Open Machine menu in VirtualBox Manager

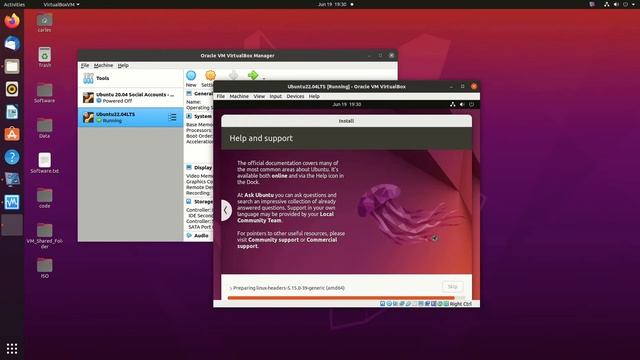point(103,65)
